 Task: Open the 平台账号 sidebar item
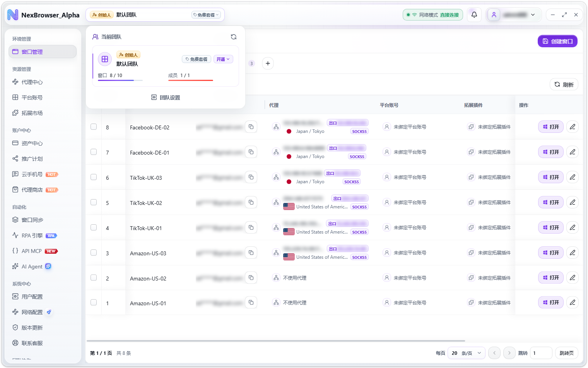[43, 98]
